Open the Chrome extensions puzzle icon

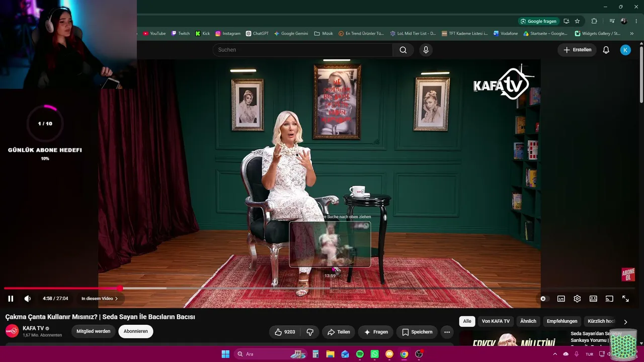pyautogui.click(x=594, y=21)
